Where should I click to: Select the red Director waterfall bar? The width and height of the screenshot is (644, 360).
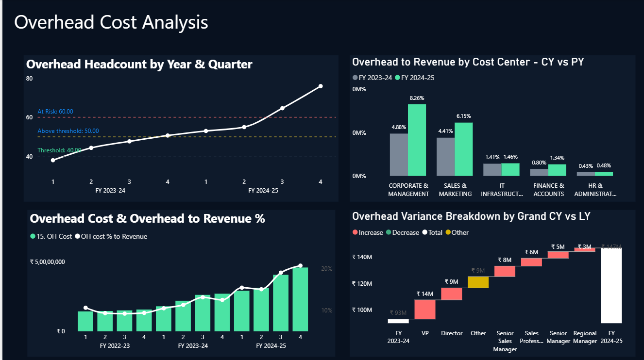pos(452,294)
